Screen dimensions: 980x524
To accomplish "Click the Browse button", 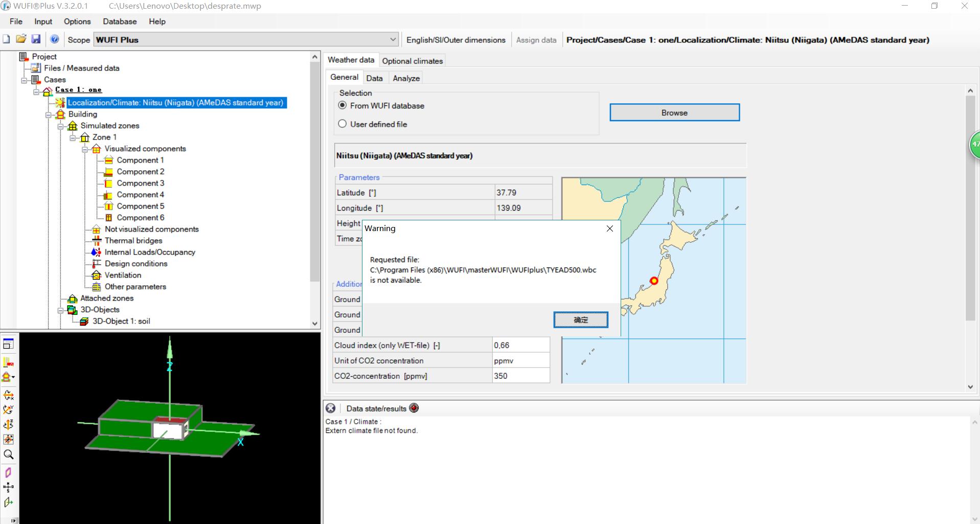I will (x=674, y=112).
